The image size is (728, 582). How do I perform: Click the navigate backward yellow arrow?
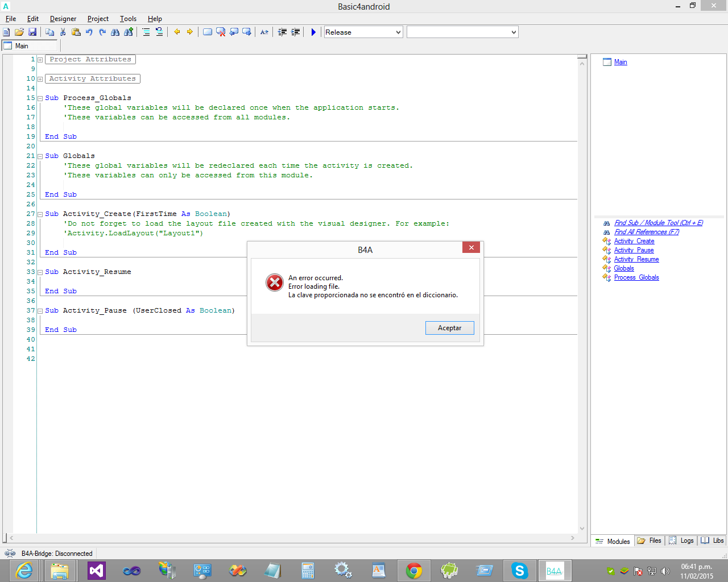(x=177, y=32)
